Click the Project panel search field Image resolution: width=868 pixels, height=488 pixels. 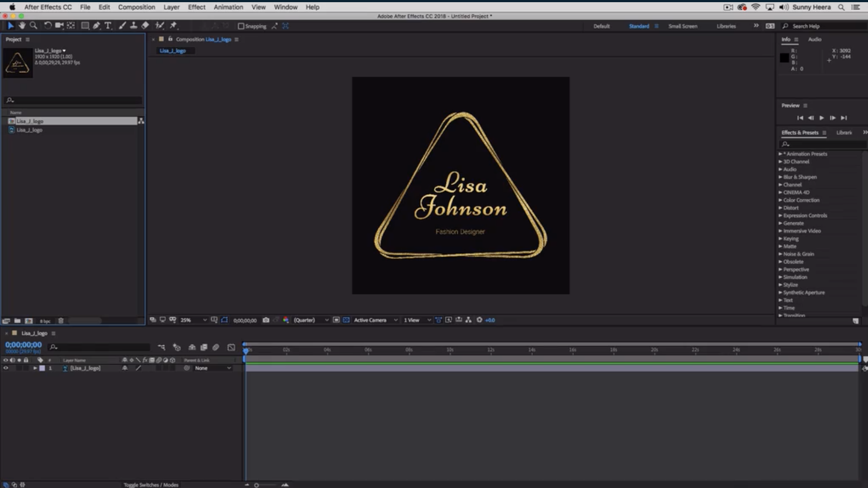coord(73,100)
